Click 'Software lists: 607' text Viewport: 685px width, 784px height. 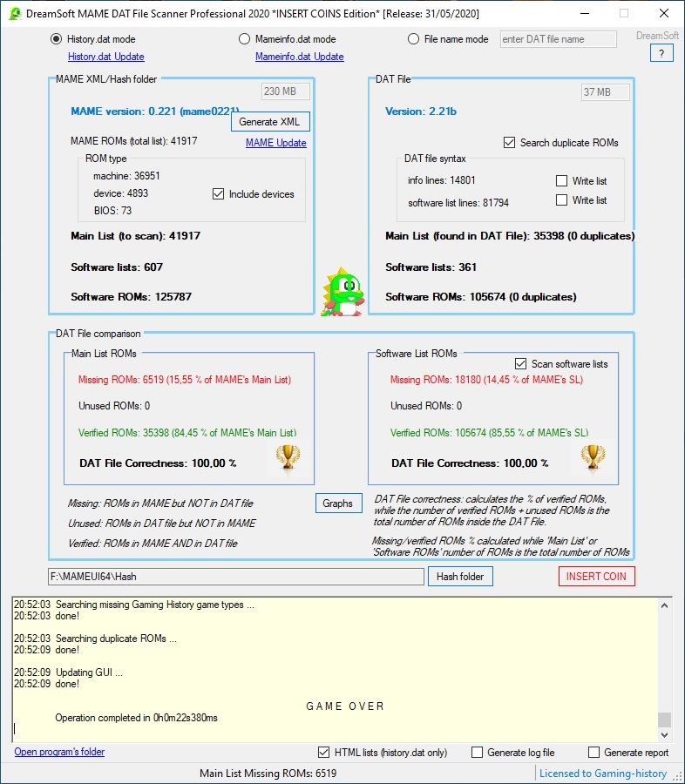(x=117, y=267)
